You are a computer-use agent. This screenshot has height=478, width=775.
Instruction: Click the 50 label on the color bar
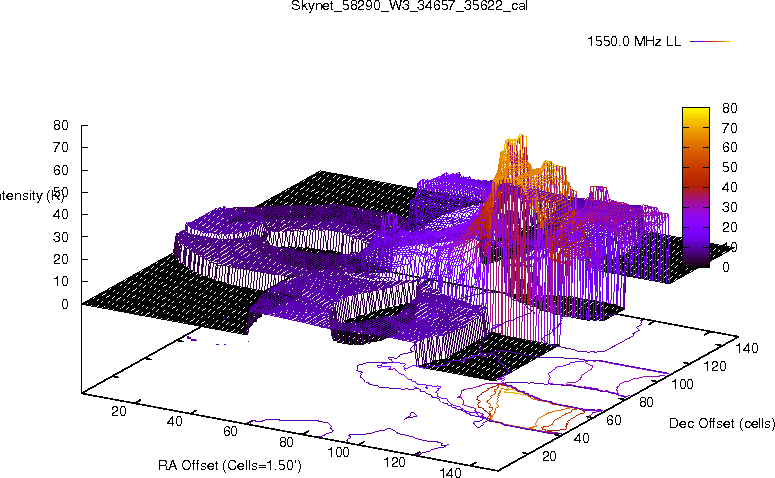[x=730, y=168]
